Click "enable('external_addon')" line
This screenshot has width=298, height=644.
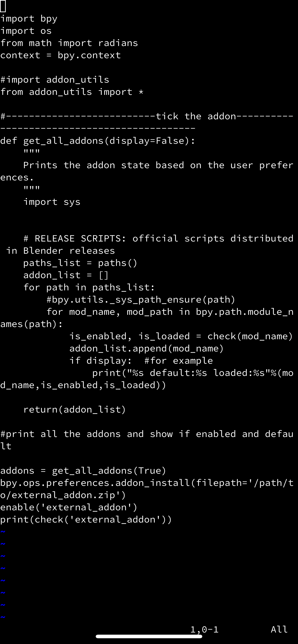pos(69,507)
